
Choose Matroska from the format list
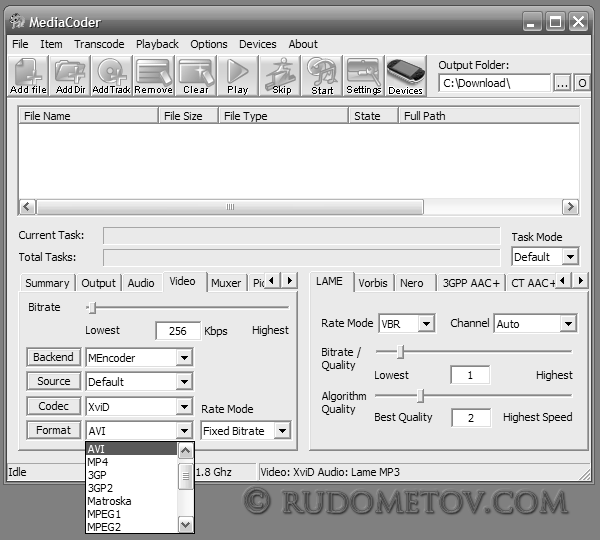(132, 501)
